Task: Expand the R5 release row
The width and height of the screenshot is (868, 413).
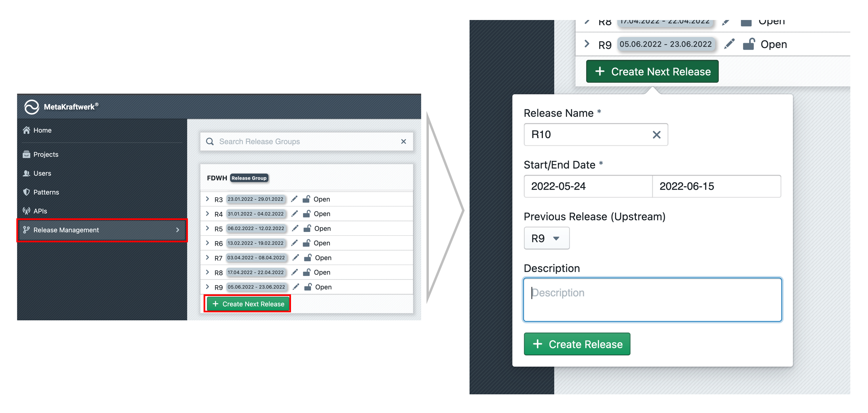Action: [x=208, y=228]
